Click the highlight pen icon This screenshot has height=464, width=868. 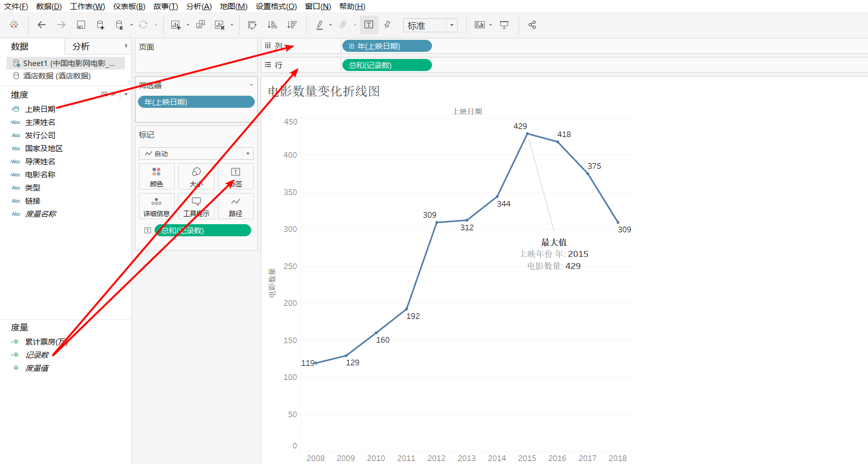pyautogui.click(x=319, y=25)
